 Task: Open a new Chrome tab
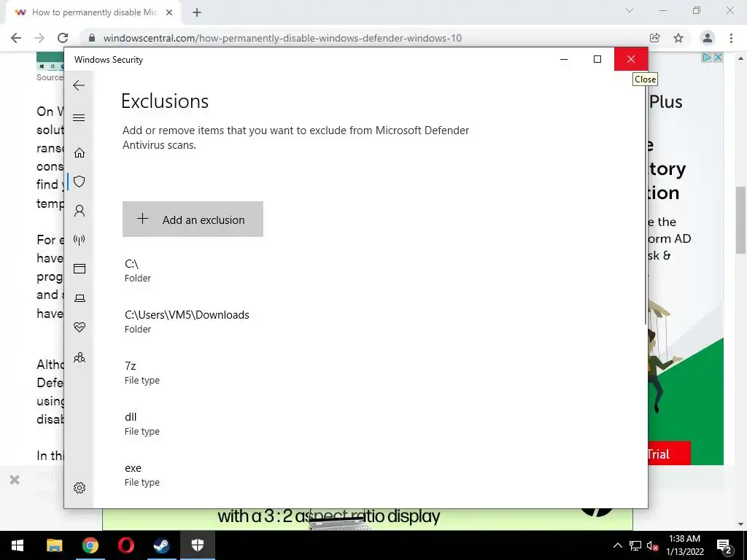tap(197, 12)
